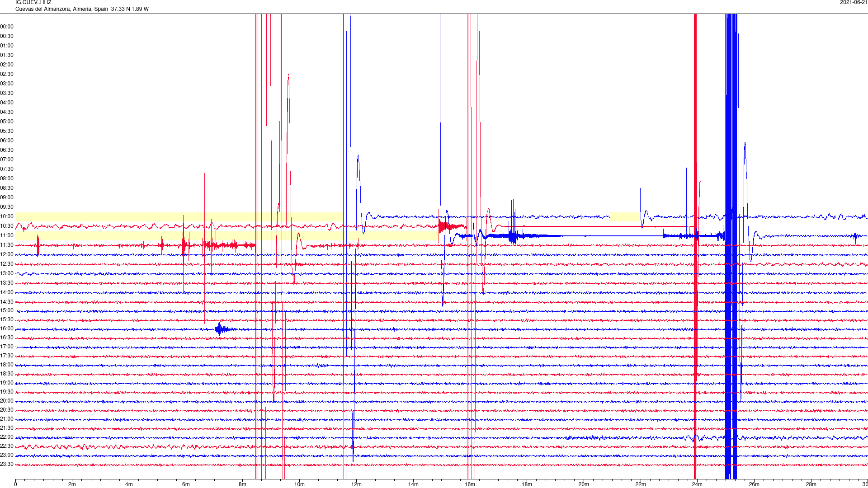Select the 02:30 time row label
868x488 pixels.
click(7, 74)
